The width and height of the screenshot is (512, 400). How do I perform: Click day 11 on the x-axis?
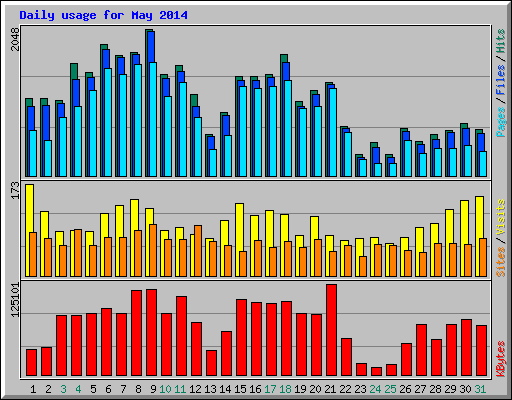[180, 389]
